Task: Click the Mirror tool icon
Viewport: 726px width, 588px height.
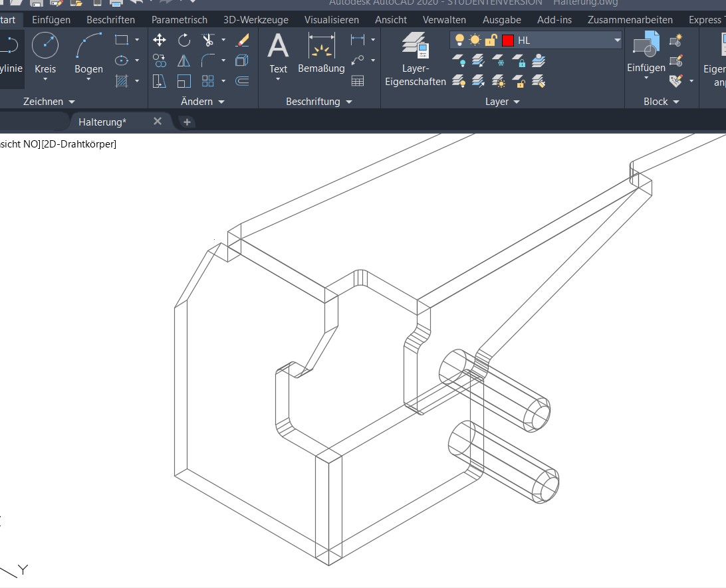Action: click(184, 61)
